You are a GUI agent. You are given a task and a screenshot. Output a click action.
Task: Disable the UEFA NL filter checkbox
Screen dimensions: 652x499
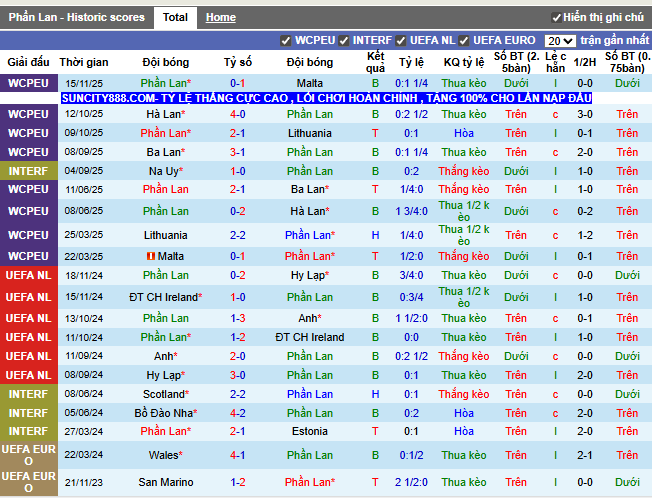coord(402,41)
